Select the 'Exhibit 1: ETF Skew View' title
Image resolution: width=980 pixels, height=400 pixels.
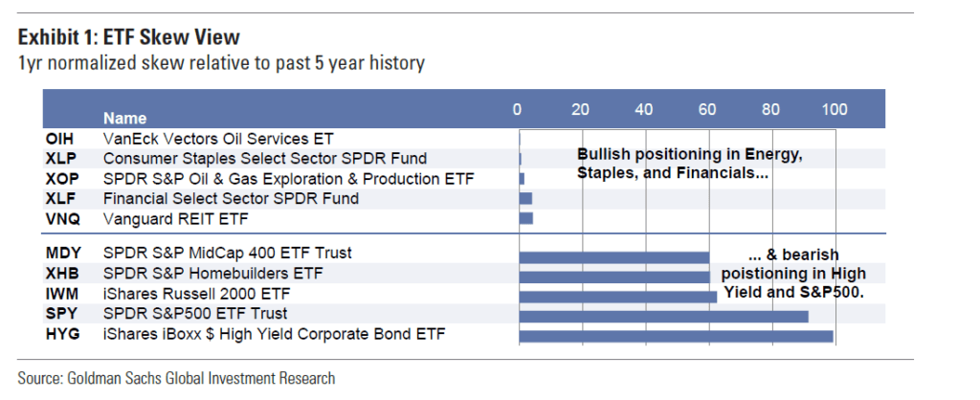click(x=128, y=37)
